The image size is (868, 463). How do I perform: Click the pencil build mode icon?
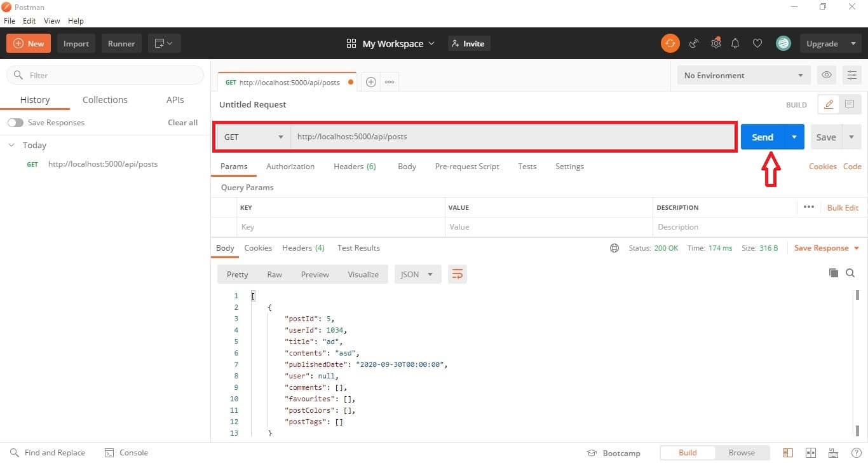coord(829,104)
